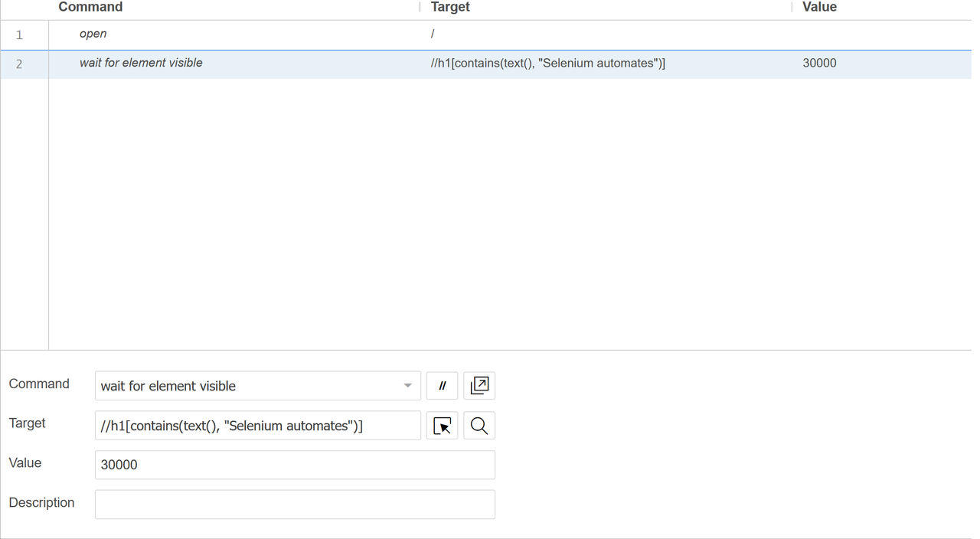Select the 'open' command in row 1
The image size is (980, 539).
point(93,34)
